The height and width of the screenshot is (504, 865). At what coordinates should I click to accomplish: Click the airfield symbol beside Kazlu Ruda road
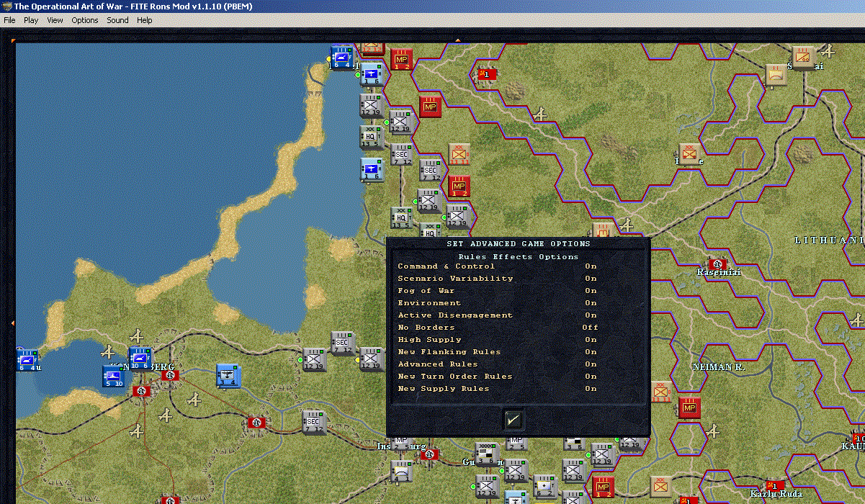click(713, 431)
